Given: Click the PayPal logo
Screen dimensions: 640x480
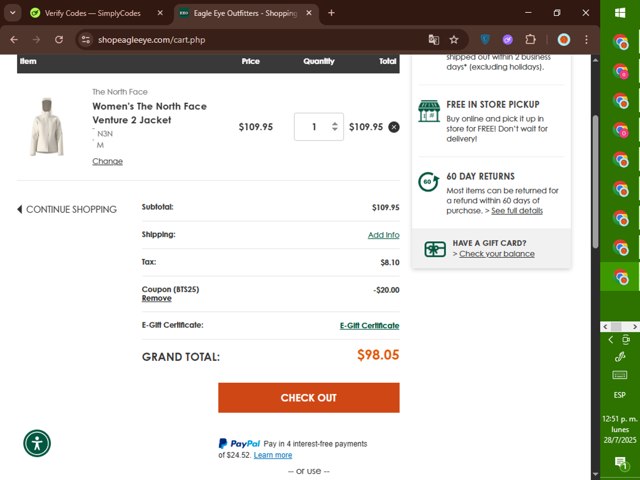Looking at the screenshot, I should (239, 443).
